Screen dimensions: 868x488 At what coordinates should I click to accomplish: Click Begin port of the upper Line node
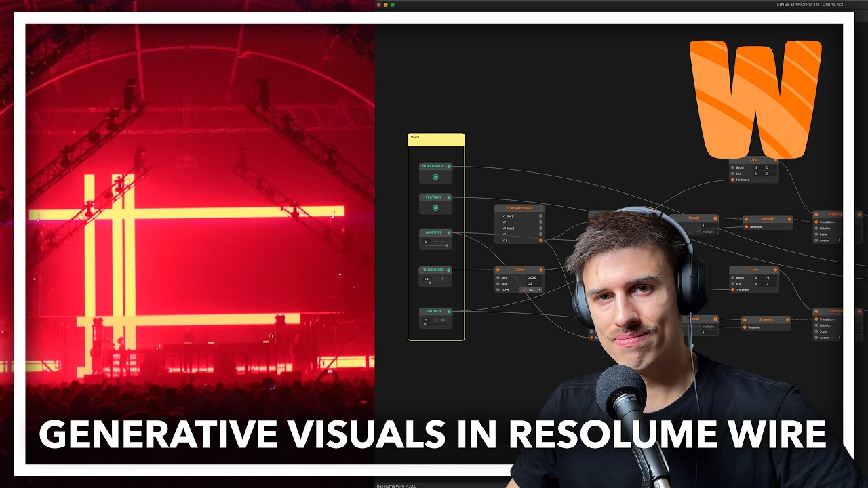point(732,167)
